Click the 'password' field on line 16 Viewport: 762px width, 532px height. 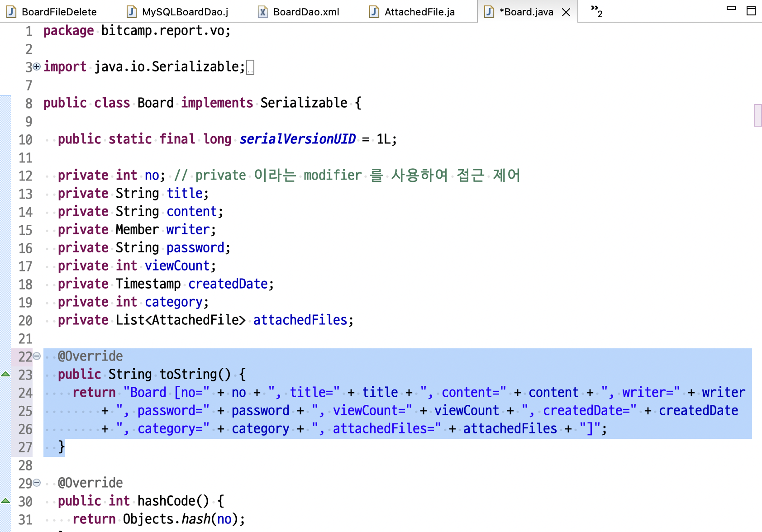[x=195, y=247]
